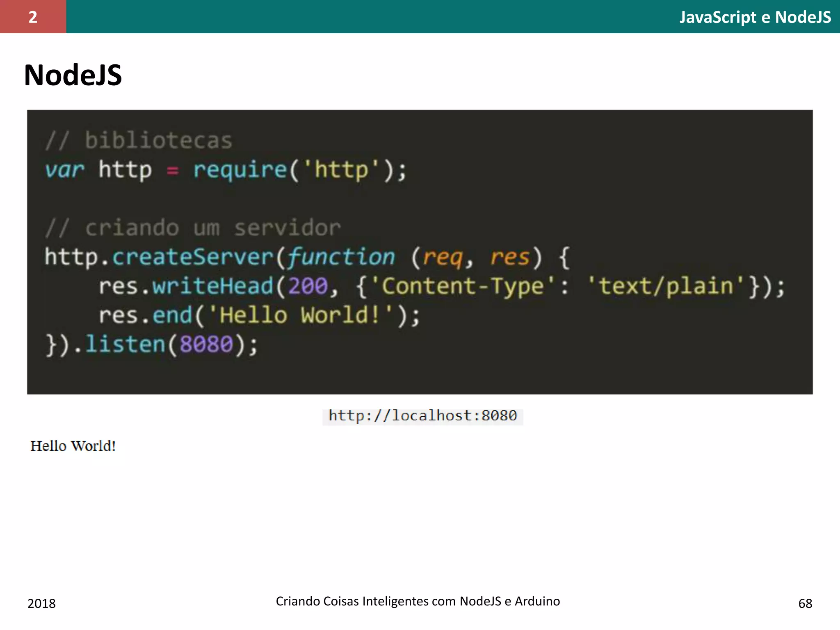Click the http://localhost:8080 address text
Screen dimensions: 840x630
coord(423,416)
